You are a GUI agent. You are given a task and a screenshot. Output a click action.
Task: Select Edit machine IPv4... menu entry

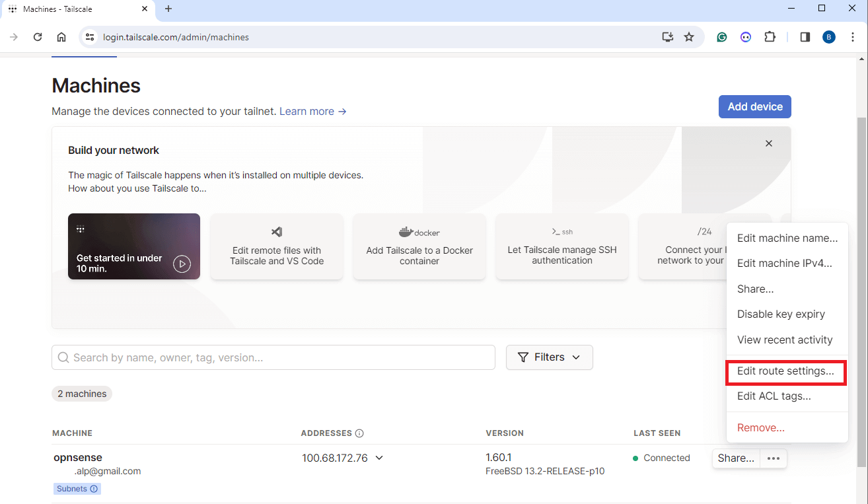787,264
